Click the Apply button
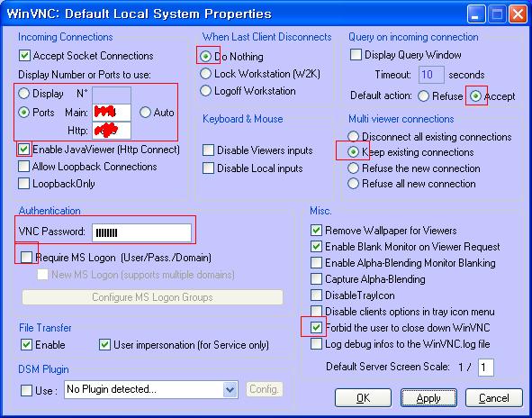Viewport: 532px width, 418px height. tap(428, 398)
